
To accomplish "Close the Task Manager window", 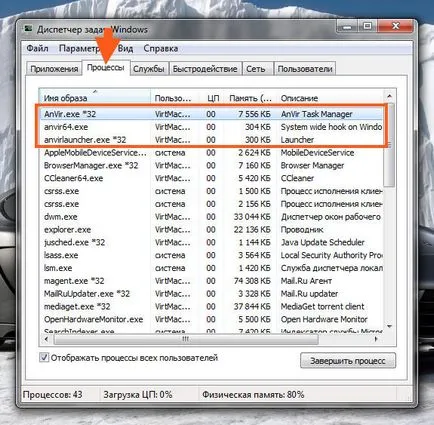I will pyautogui.click(x=396, y=26).
